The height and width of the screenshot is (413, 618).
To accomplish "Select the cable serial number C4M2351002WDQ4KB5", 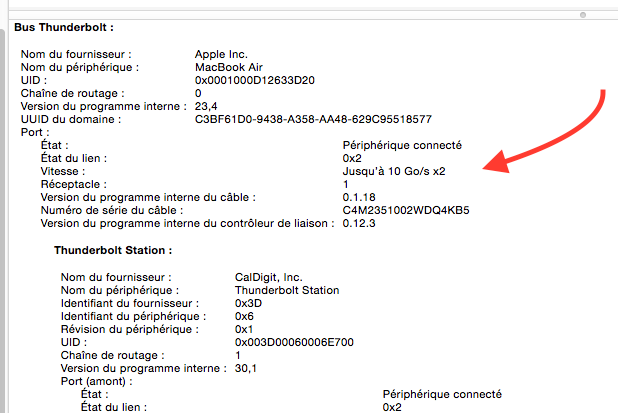I will 406,210.
